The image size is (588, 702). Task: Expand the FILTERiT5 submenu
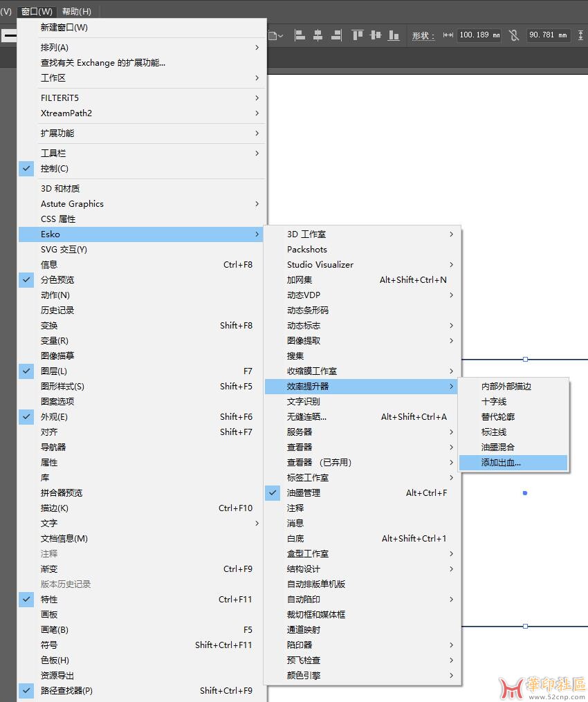[143, 98]
